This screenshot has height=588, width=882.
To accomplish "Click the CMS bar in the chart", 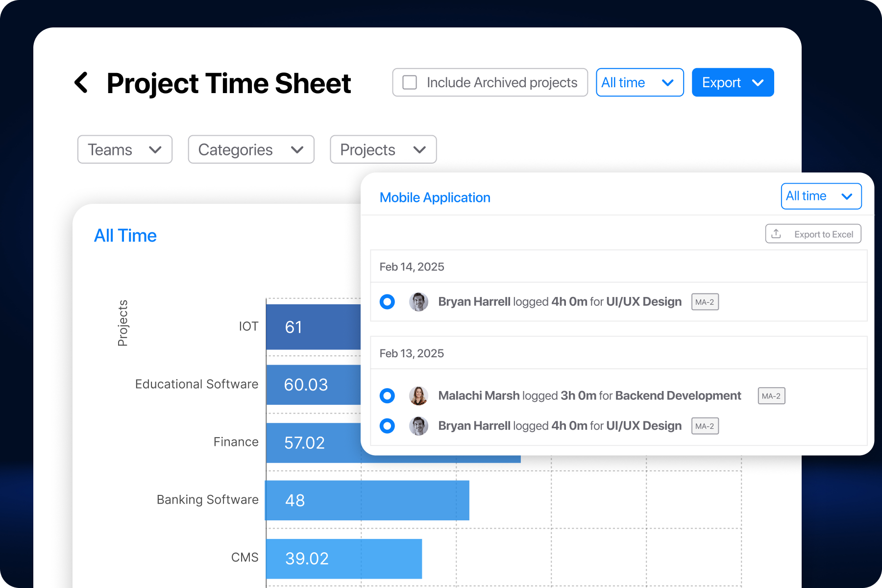I will tap(343, 558).
